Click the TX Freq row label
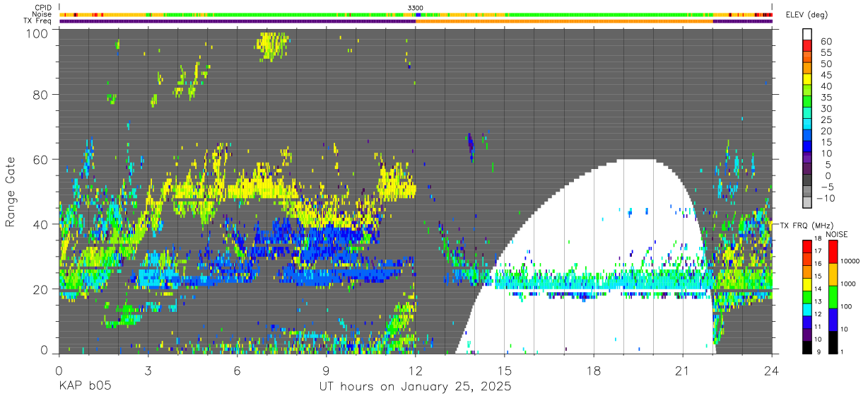The image size is (868, 401). (x=39, y=21)
